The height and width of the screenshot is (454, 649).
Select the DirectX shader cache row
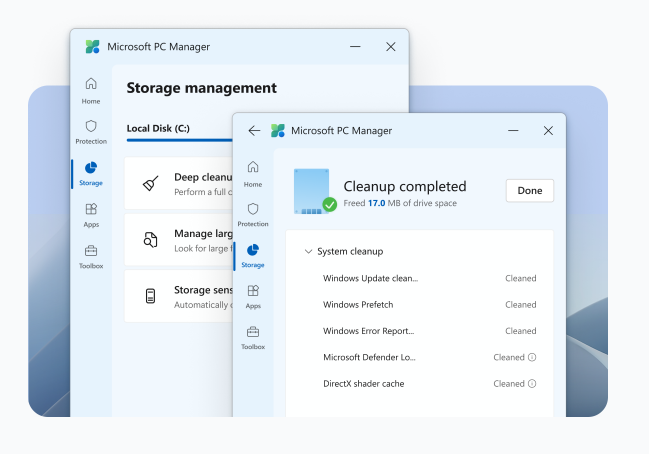430,384
